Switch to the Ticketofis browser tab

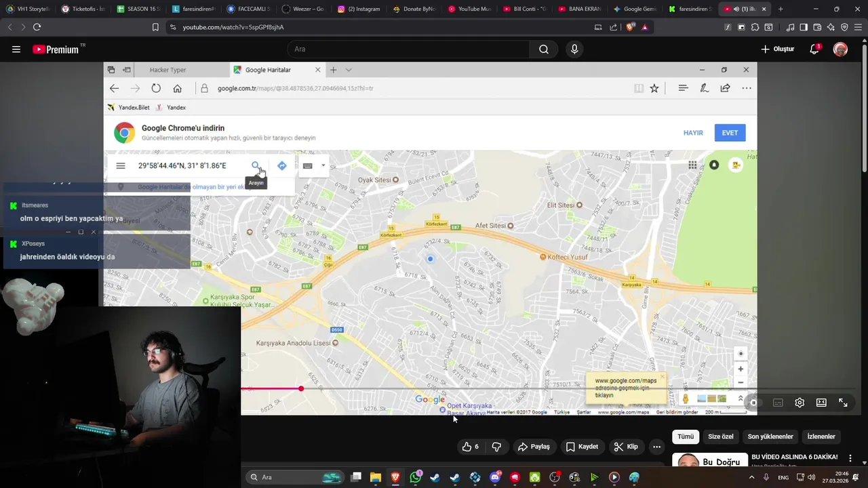coord(83,9)
